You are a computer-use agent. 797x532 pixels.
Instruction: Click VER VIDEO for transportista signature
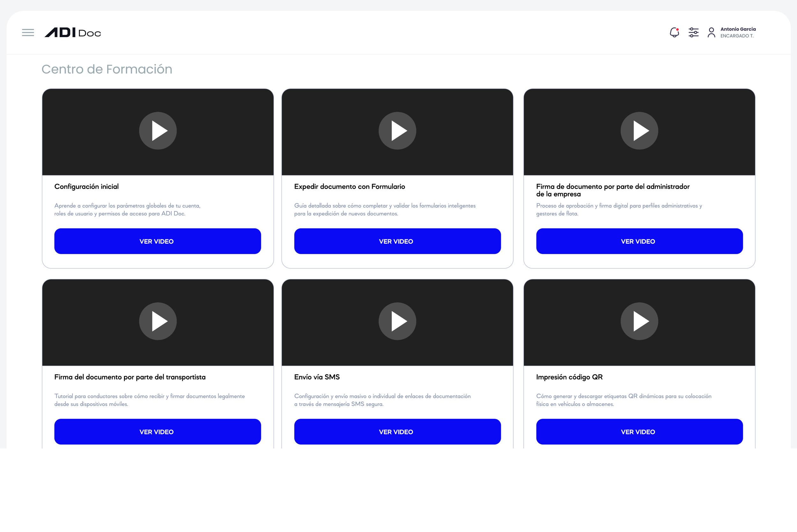click(157, 432)
